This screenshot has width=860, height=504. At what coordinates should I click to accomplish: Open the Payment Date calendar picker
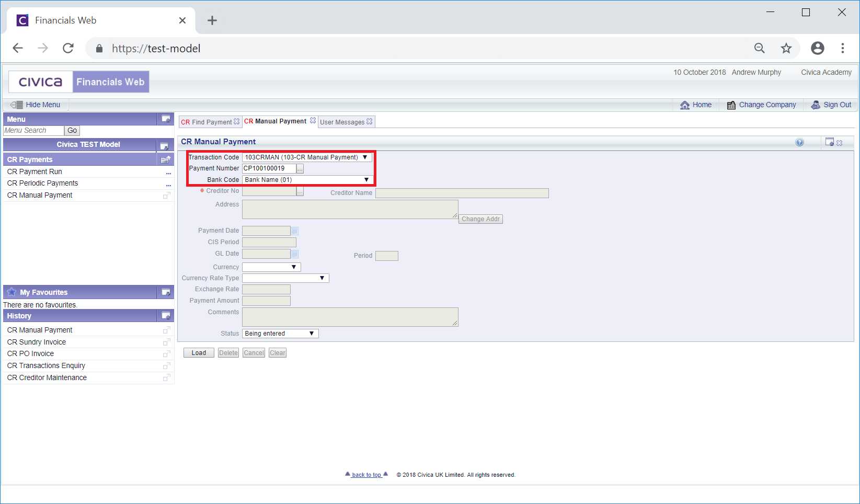click(295, 231)
